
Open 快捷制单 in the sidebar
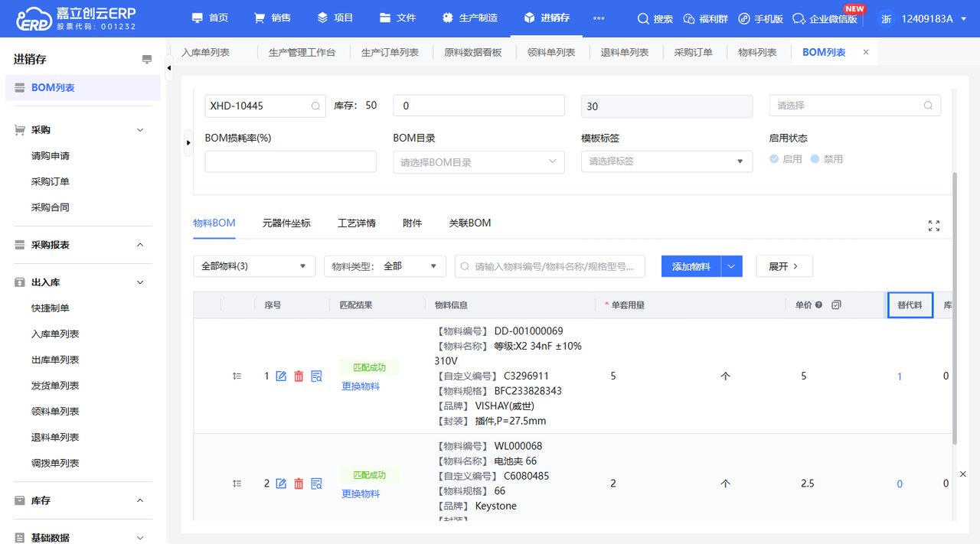click(51, 308)
